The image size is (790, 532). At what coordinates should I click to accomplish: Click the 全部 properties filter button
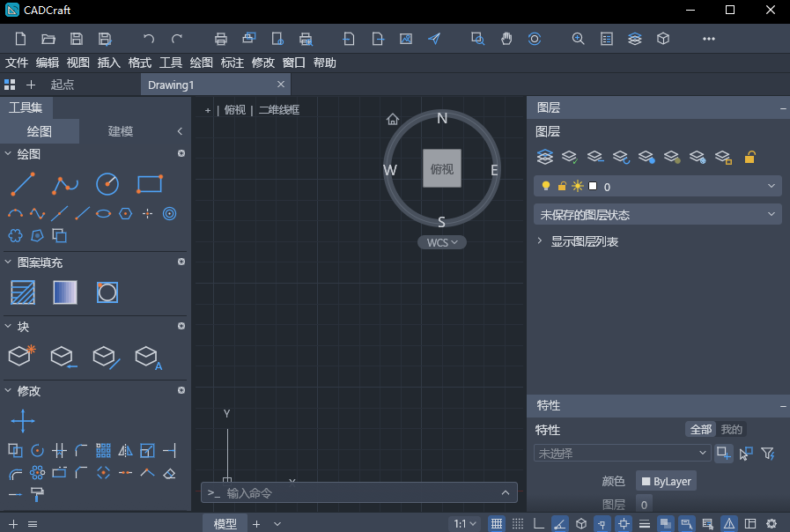tap(700, 429)
